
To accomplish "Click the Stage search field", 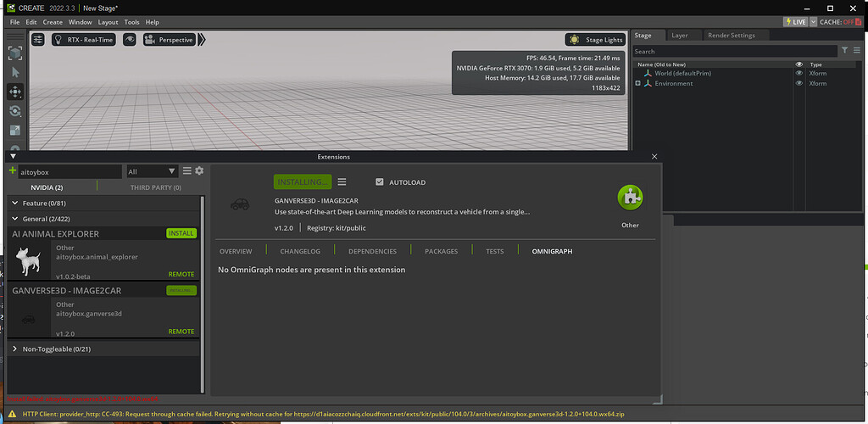I will (x=735, y=51).
